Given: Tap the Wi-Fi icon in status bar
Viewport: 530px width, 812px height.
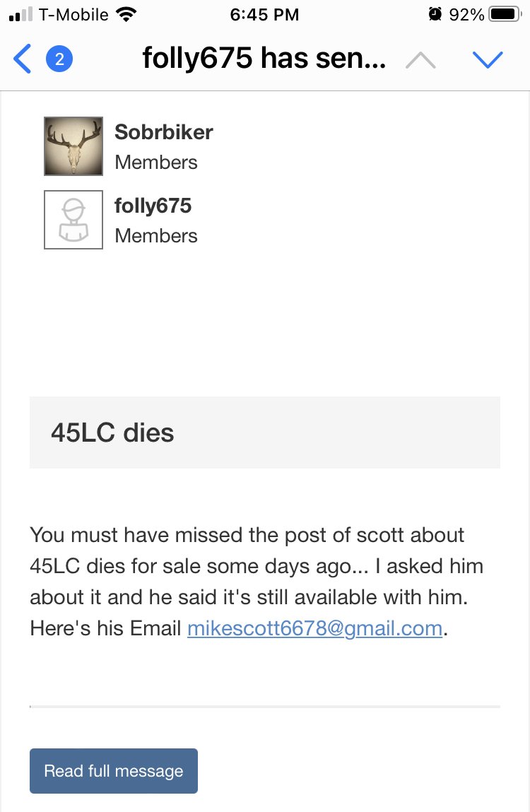Looking at the screenshot, I should [x=125, y=14].
